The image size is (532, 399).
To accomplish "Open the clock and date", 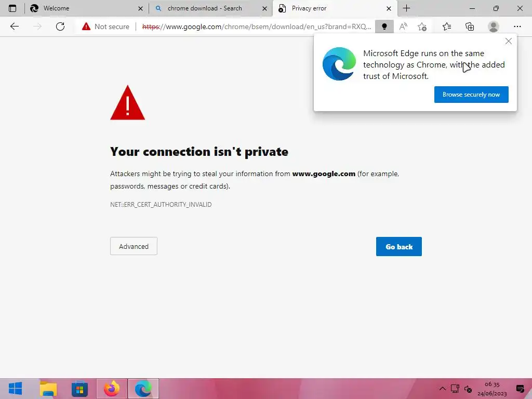I will point(492,389).
